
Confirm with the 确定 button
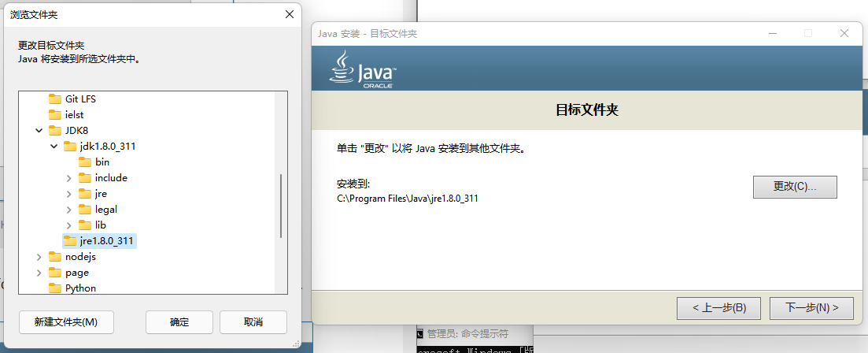coord(179,322)
